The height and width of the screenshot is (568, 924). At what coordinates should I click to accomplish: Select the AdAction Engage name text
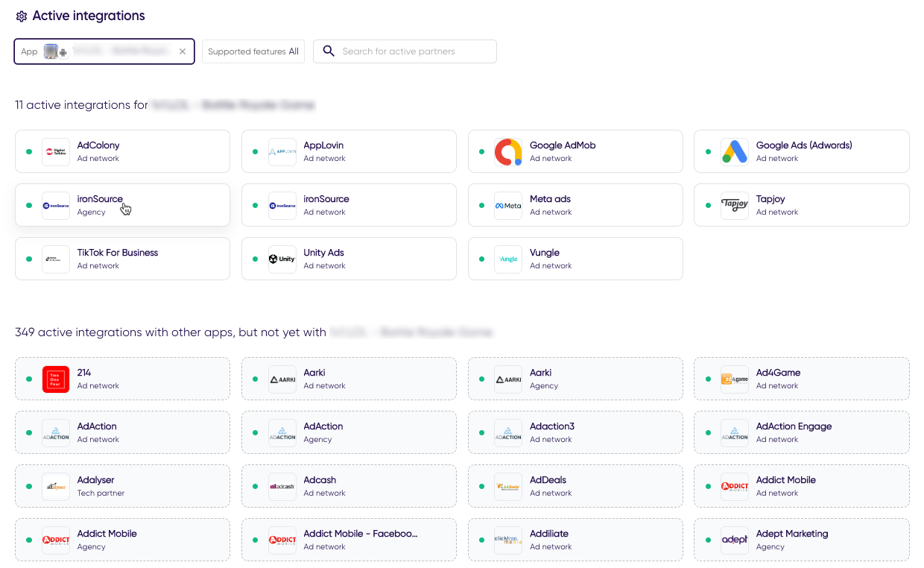pyautogui.click(x=794, y=426)
